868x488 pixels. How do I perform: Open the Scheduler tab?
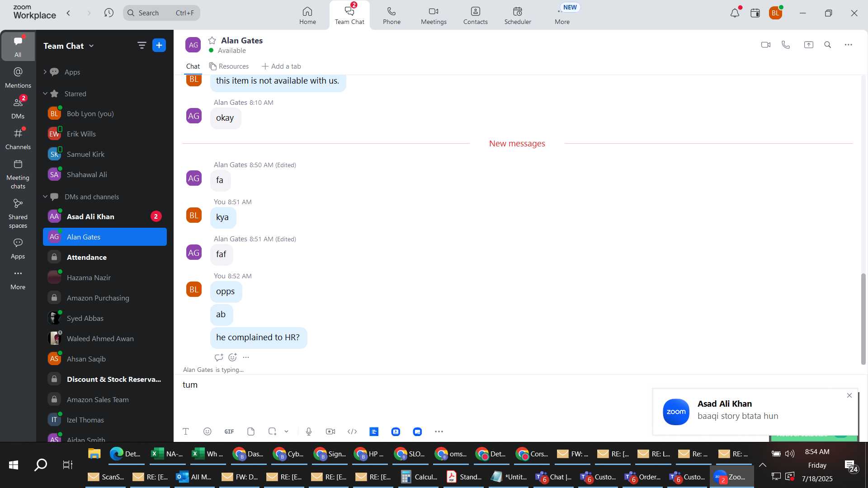pos(518,15)
